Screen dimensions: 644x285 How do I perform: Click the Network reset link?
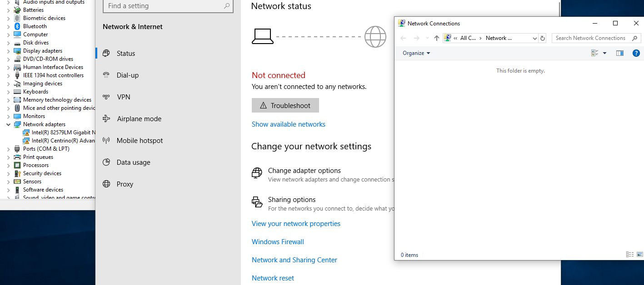[x=273, y=278]
